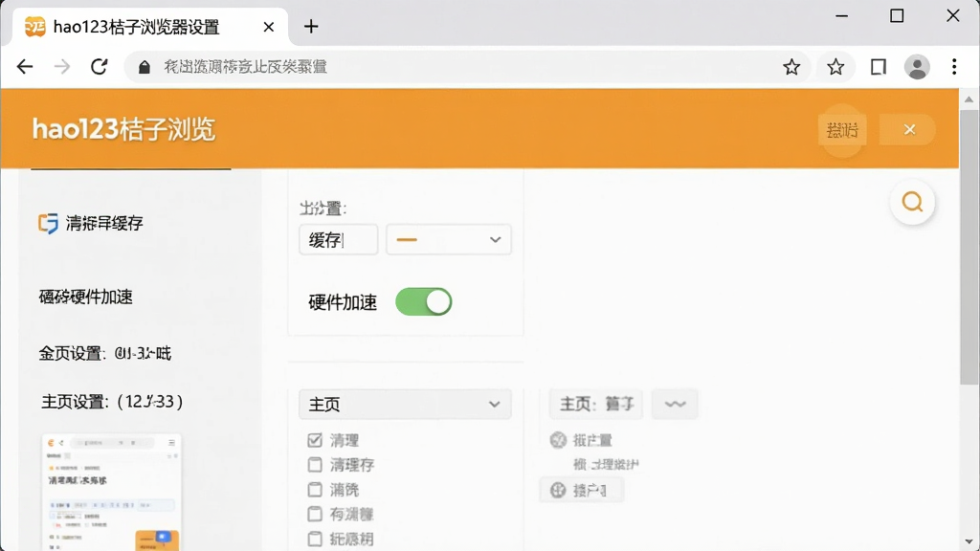Select the 主页设置 sidebar item

[112, 402]
